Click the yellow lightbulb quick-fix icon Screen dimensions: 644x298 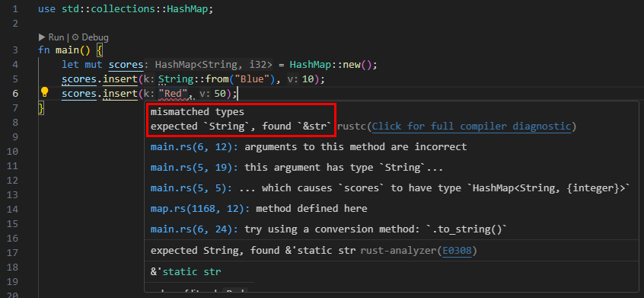click(44, 92)
